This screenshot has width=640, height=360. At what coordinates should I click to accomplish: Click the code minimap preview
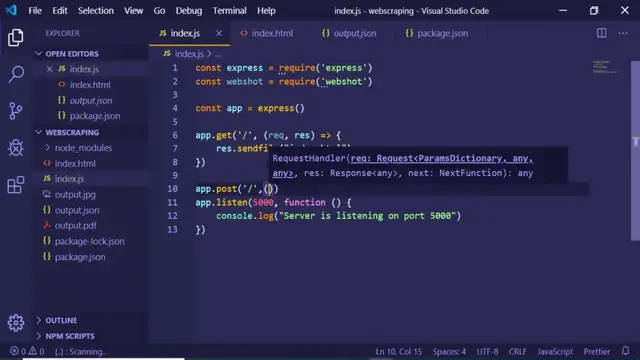605,67
